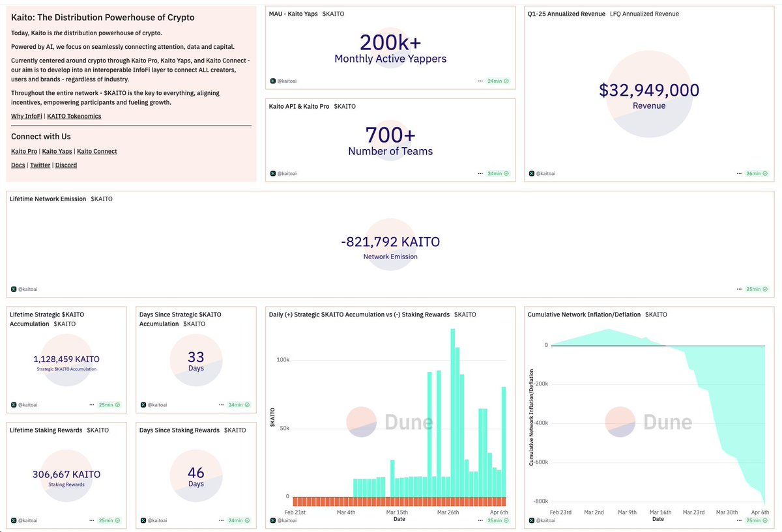Click the 46 Days counter
This screenshot has width=782, height=532.
point(196,473)
